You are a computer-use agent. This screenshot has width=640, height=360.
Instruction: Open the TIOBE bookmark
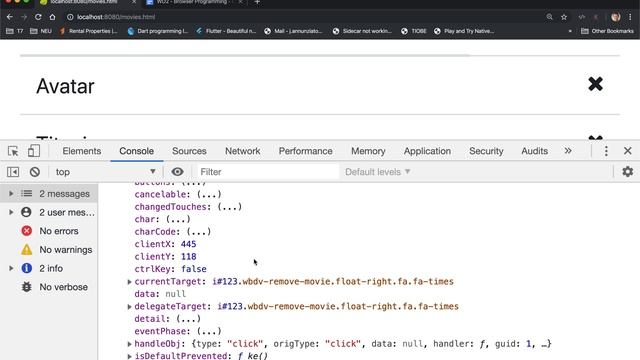pyautogui.click(x=414, y=31)
